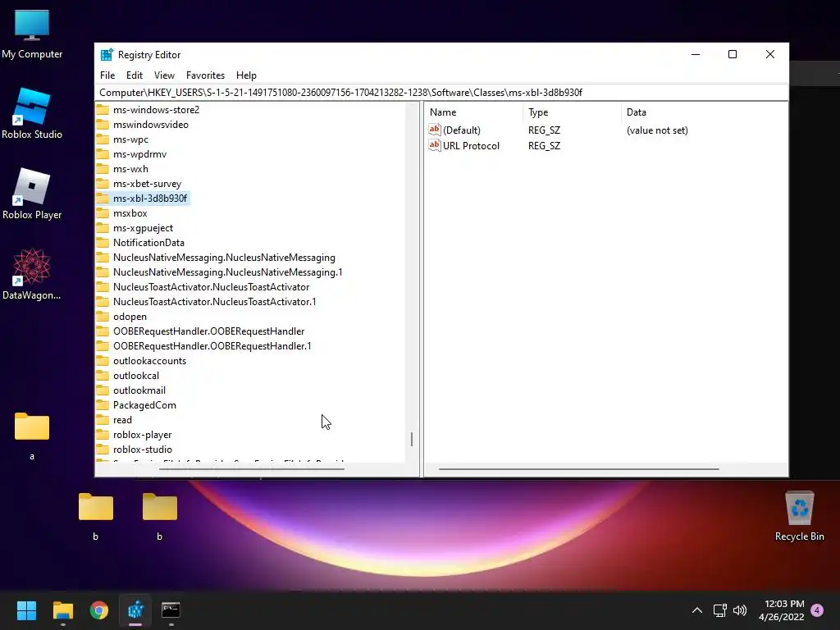Select the ms-wpc key
Screen dimensions: 840x630
click(x=130, y=139)
